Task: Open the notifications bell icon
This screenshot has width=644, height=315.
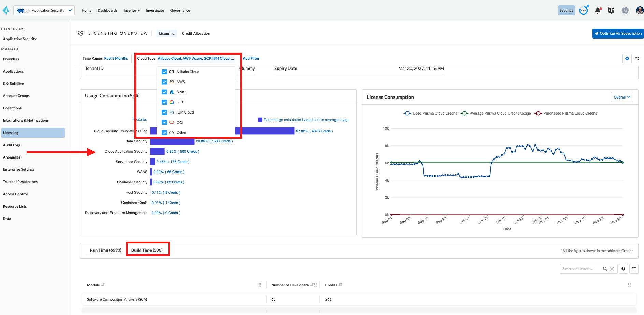Action: pyautogui.click(x=597, y=11)
